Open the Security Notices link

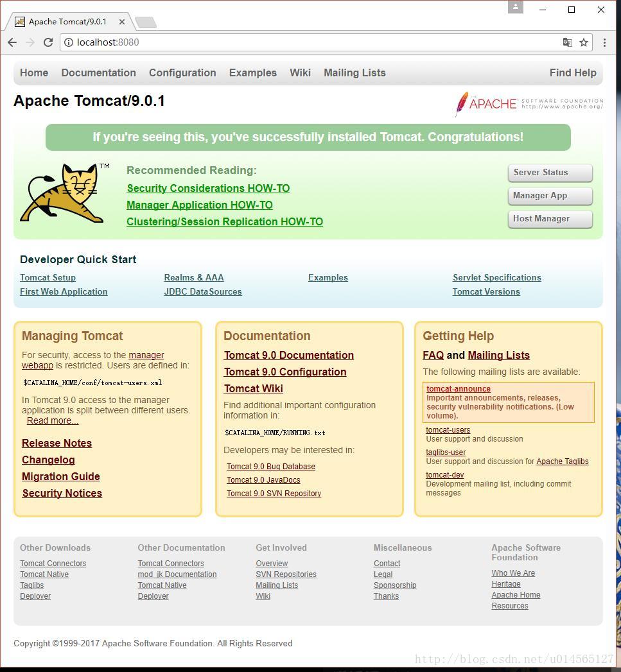62,494
